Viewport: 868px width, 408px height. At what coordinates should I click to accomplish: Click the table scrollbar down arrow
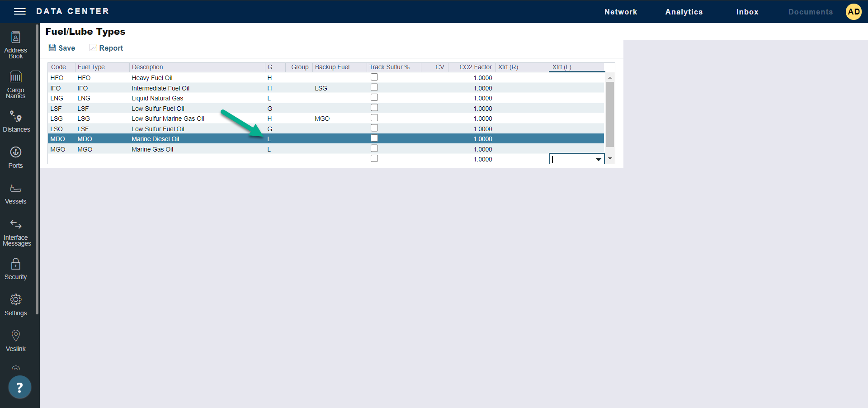coord(610,159)
